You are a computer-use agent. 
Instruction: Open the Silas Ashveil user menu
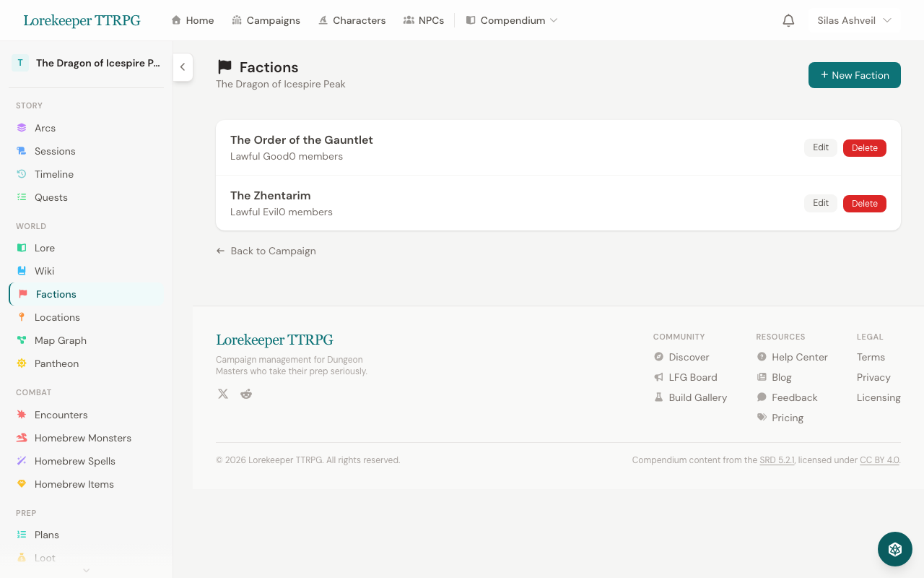click(854, 20)
